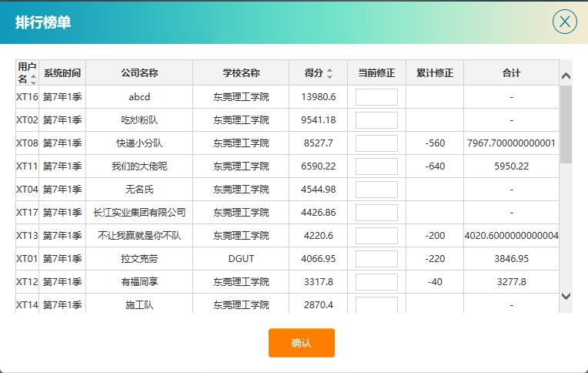Click the 公司名称 column header

tap(139, 73)
